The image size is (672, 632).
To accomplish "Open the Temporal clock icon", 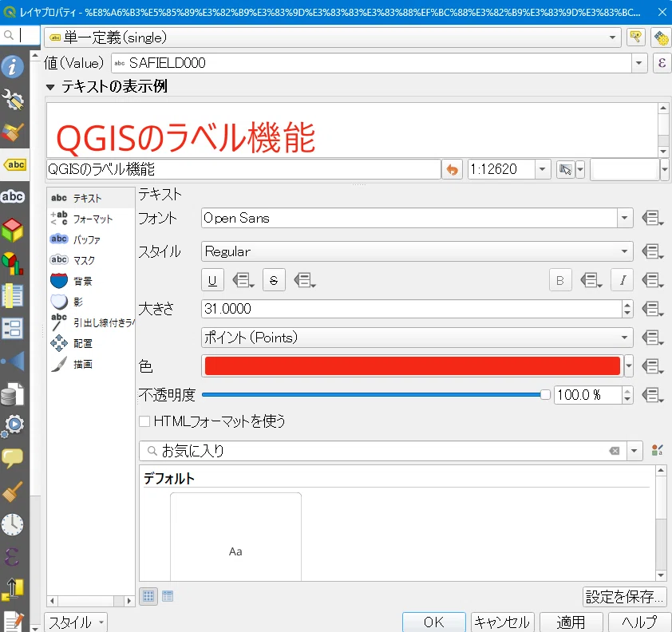I will 13,524.
